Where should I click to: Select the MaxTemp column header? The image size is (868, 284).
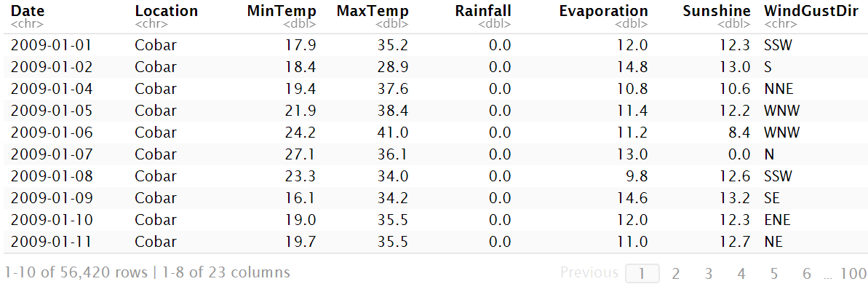tap(373, 11)
